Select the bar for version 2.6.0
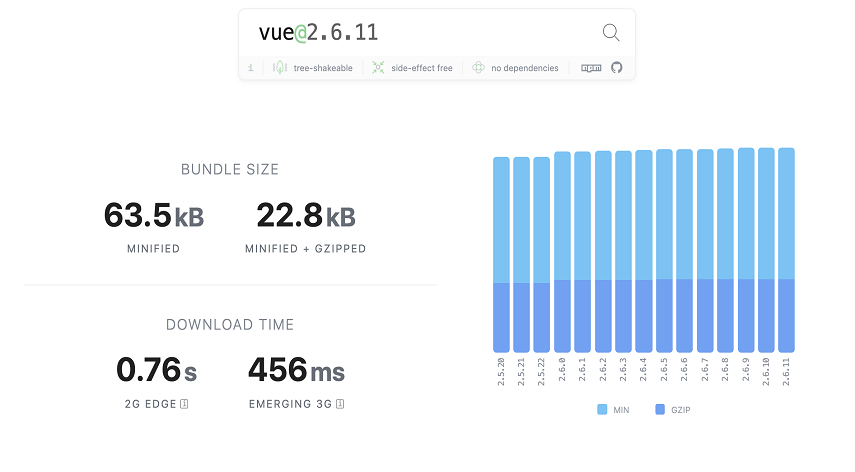The height and width of the screenshot is (472, 855). click(562, 252)
